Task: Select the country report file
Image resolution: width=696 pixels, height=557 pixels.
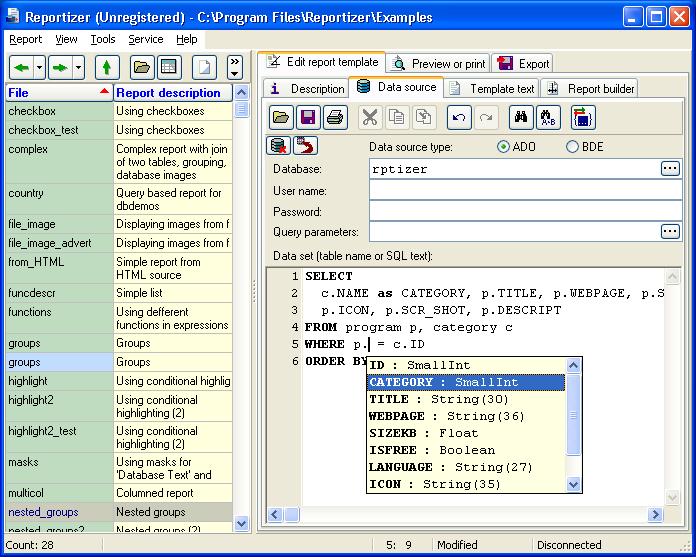Action: click(59, 199)
